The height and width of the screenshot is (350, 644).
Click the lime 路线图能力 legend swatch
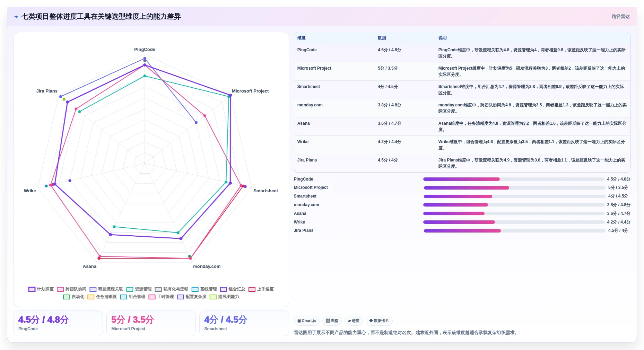pos(213,297)
